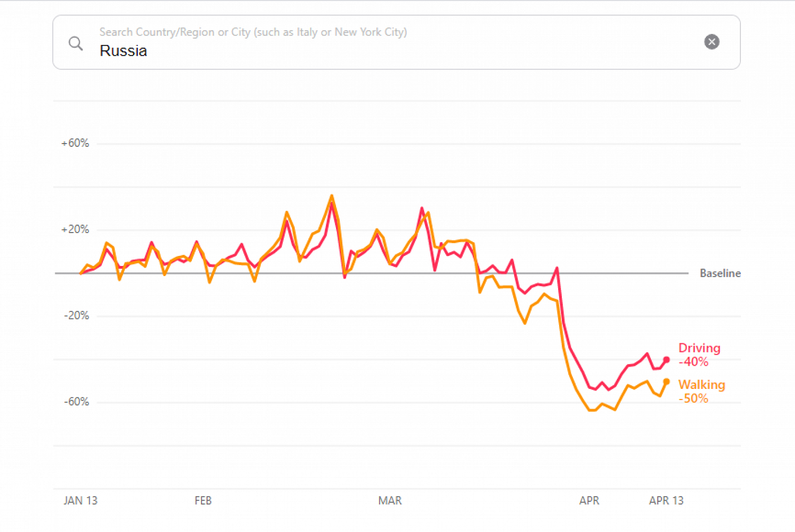Screen dimensions: 795x532
Task: Clear the Russia search with X button
Action: [711, 42]
